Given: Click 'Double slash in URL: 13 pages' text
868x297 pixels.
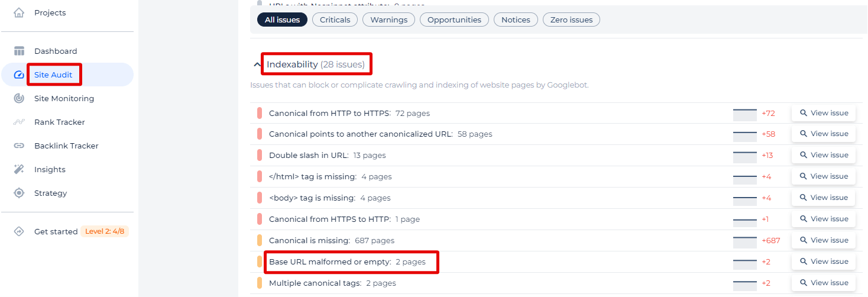Looking at the screenshot, I should coord(327,156).
